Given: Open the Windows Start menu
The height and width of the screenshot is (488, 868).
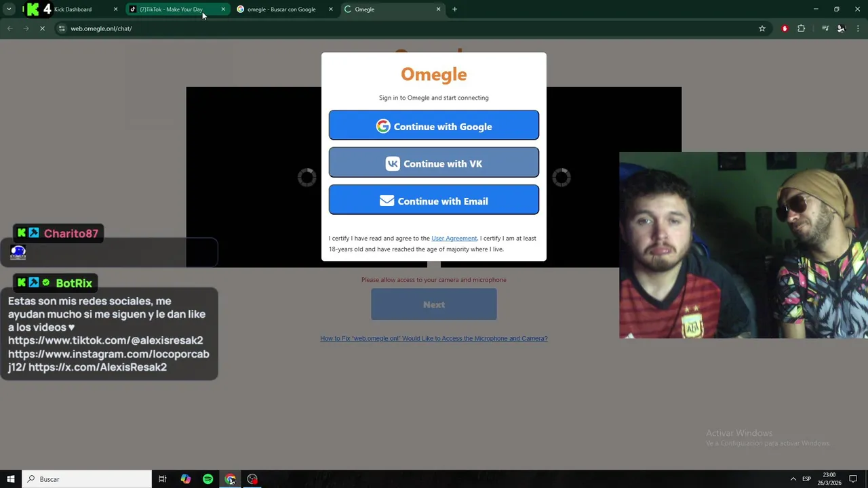Looking at the screenshot, I should pyautogui.click(x=10, y=479).
